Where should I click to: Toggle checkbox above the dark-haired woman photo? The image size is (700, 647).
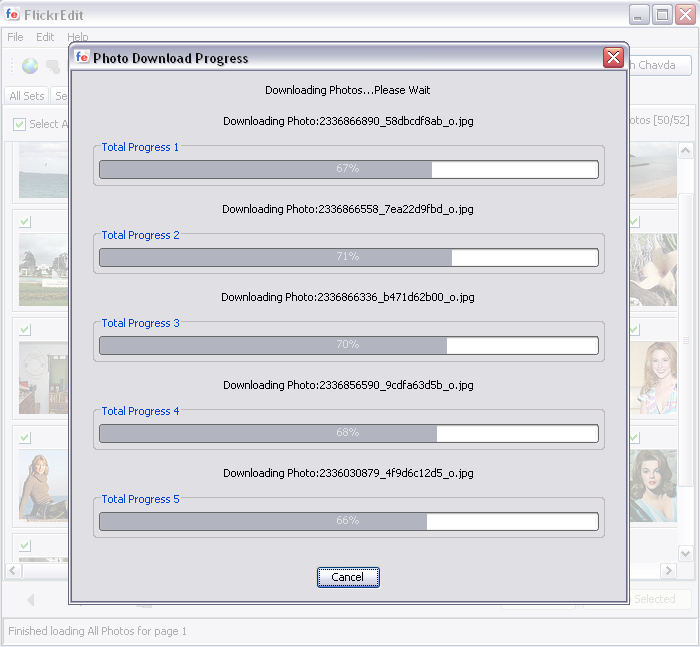[634, 438]
